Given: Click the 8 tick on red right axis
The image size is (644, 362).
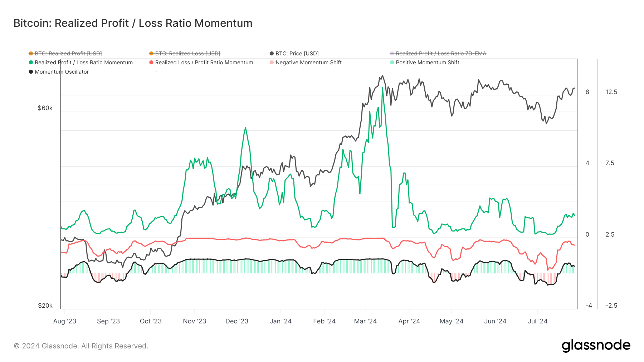Looking at the screenshot, I should [x=587, y=92].
